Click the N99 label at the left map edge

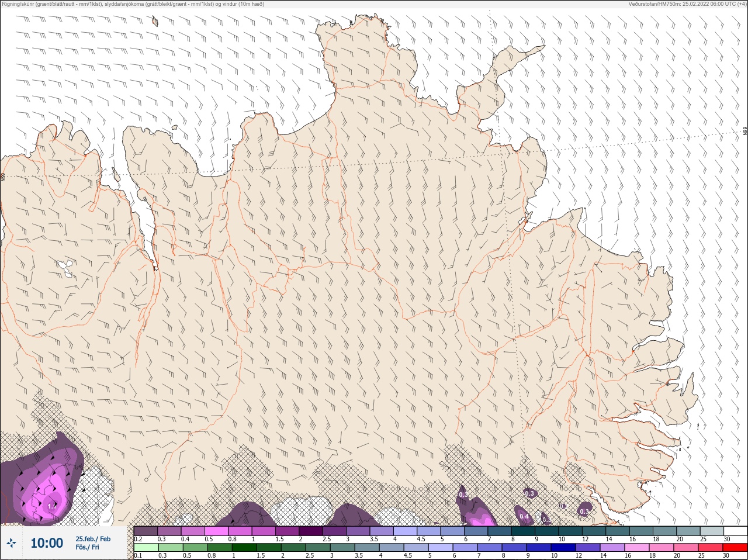3,177
